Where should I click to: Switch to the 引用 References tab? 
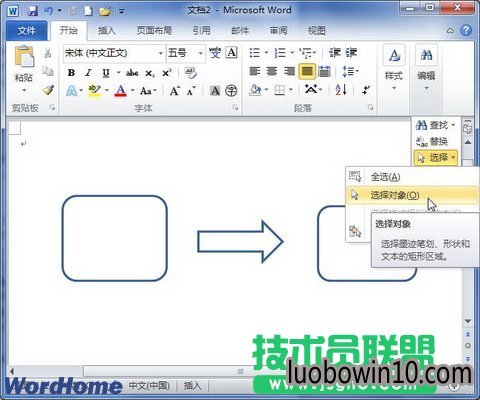point(202,31)
